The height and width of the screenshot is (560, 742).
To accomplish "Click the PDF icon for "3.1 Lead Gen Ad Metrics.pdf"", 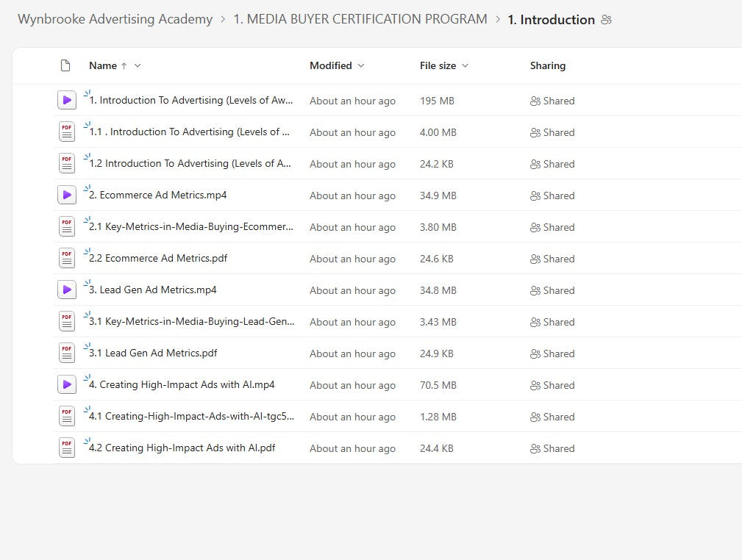I will [66, 353].
